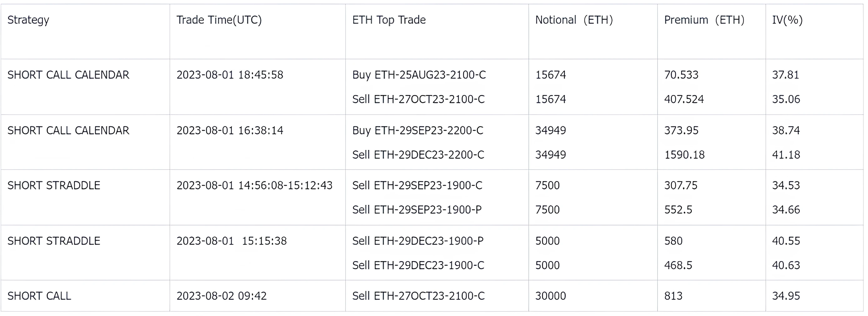Click the 41.18 IV value
The height and width of the screenshot is (316, 868).
(786, 155)
